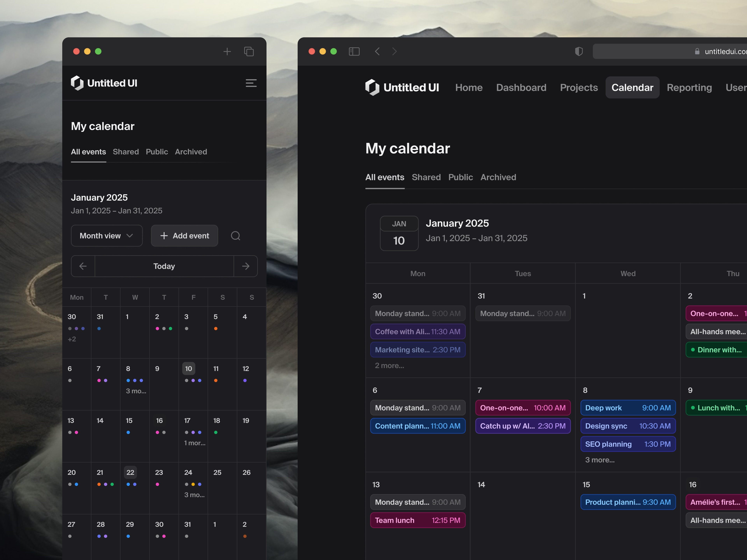This screenshot has height=560, width=747.
Task: Click the search icon next to Add event
Action: click(x=235, y=236)
